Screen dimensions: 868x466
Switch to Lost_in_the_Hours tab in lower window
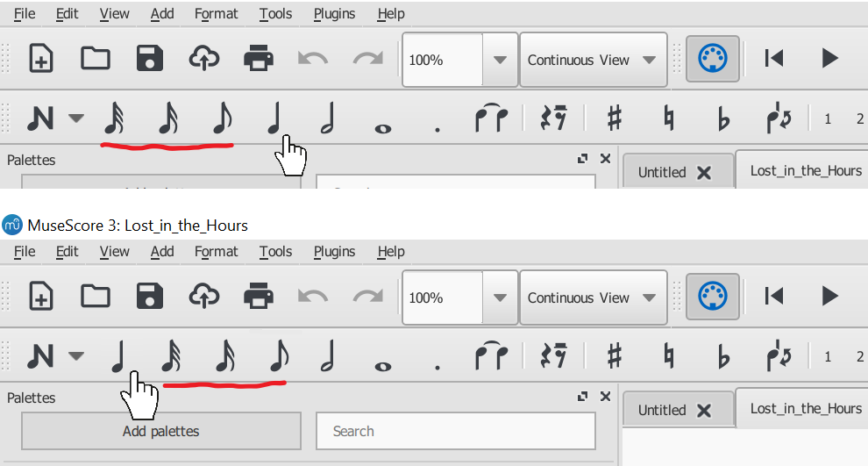point(806,408)
